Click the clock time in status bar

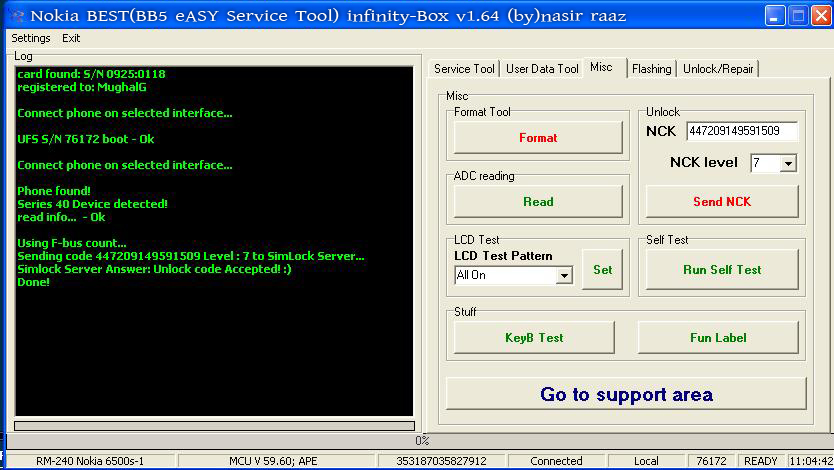click(x=811, y=461)
